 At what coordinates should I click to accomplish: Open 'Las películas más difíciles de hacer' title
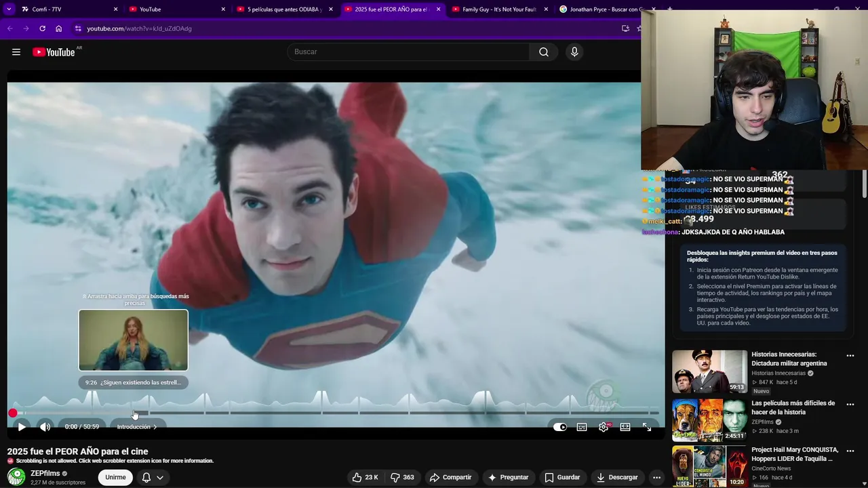pyautogui.click(x=793, y=407)
